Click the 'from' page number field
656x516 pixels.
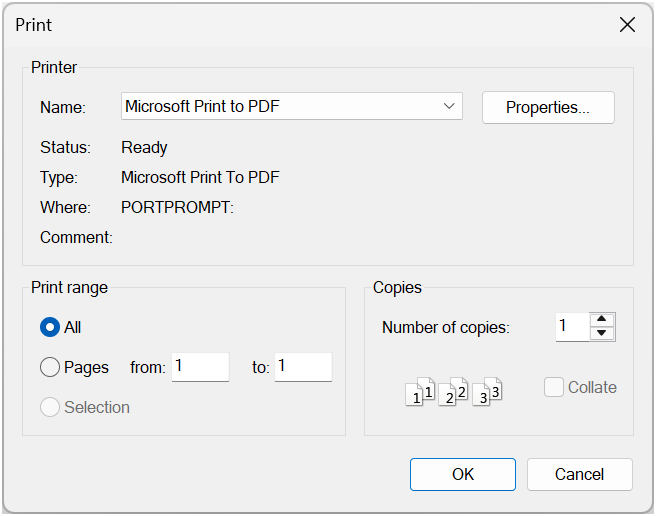[x=200, y=367]
